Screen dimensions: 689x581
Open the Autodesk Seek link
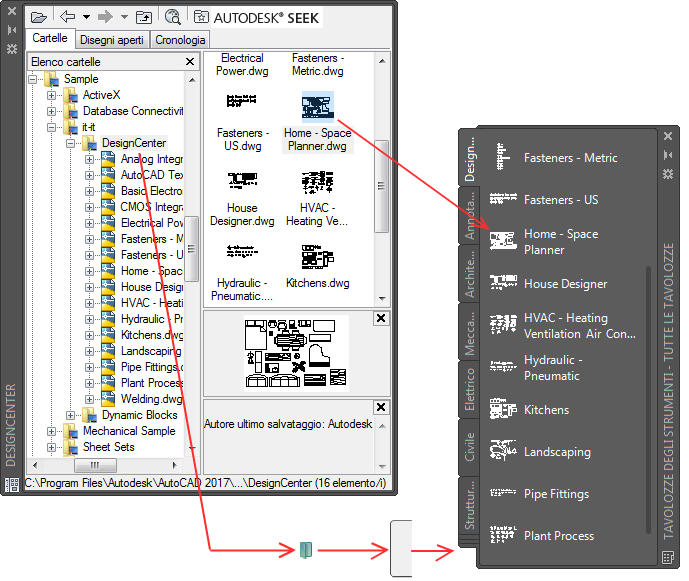pos(266,18)
